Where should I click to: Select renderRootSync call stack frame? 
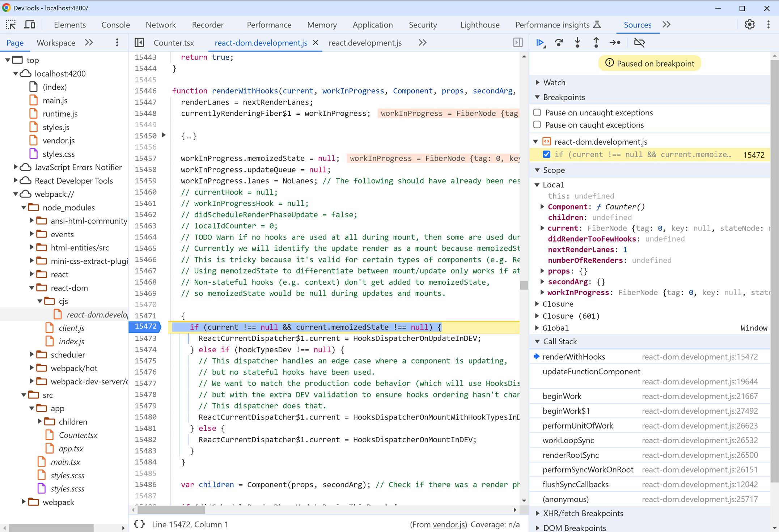(x=649, y=455)
